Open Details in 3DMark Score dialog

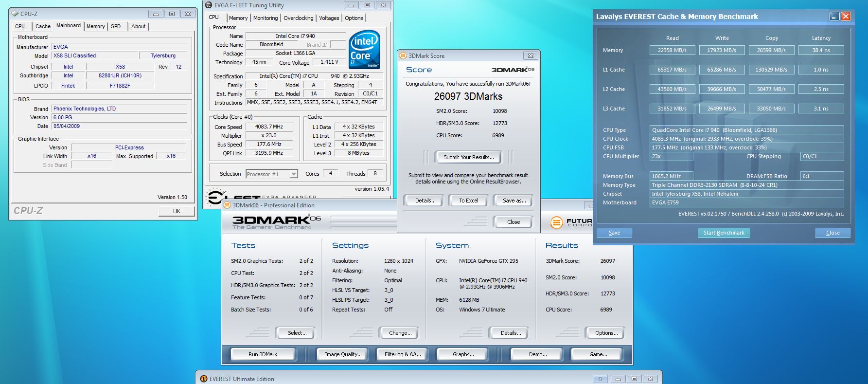[425, 201]
